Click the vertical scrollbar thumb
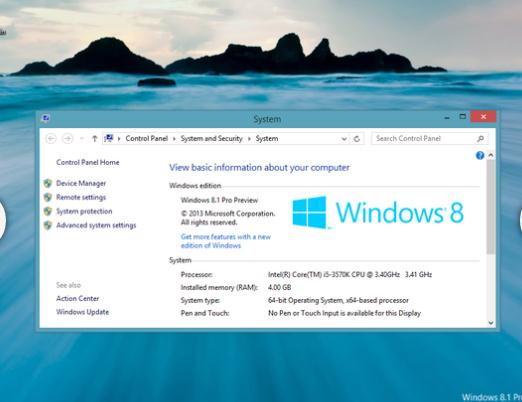Image resolution: width=522 pixels, height=402 pixels. (x=491, y=207)
